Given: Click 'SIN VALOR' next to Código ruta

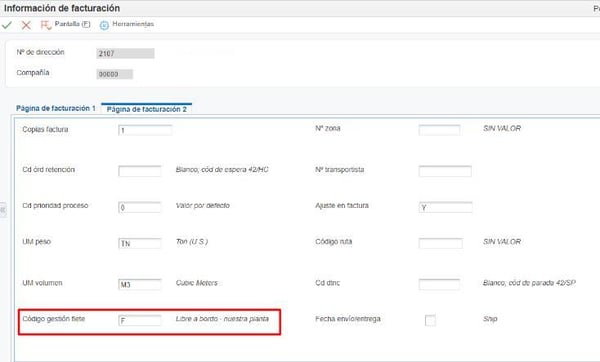Looking at the screenshot, I should (502, 242).
